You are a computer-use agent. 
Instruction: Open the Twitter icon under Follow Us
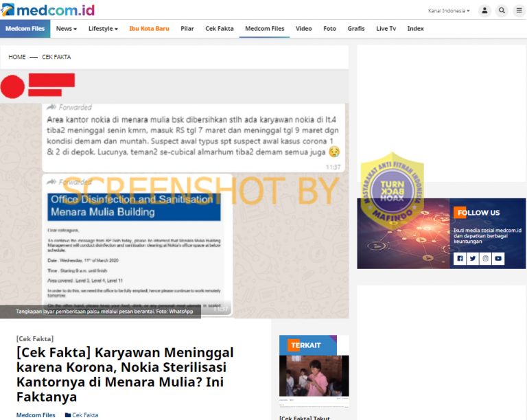click(x=473, y=259)
